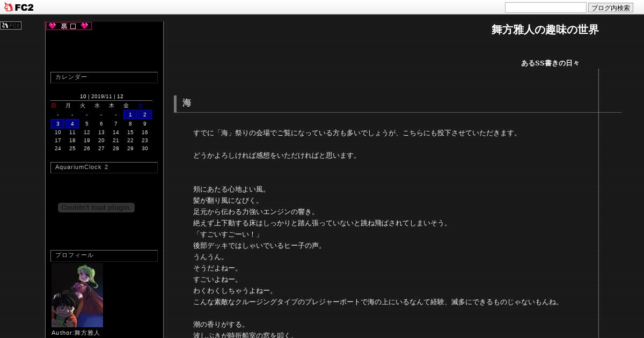Click the Sunday header 日 in calendar
This screenshot has width=644, height=338.
pos(54,106)
